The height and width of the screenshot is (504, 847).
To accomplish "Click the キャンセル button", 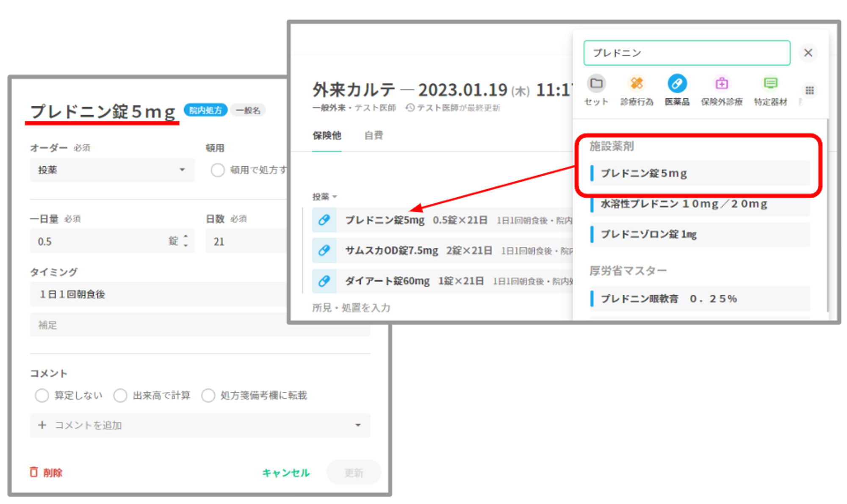I will 286,472.
